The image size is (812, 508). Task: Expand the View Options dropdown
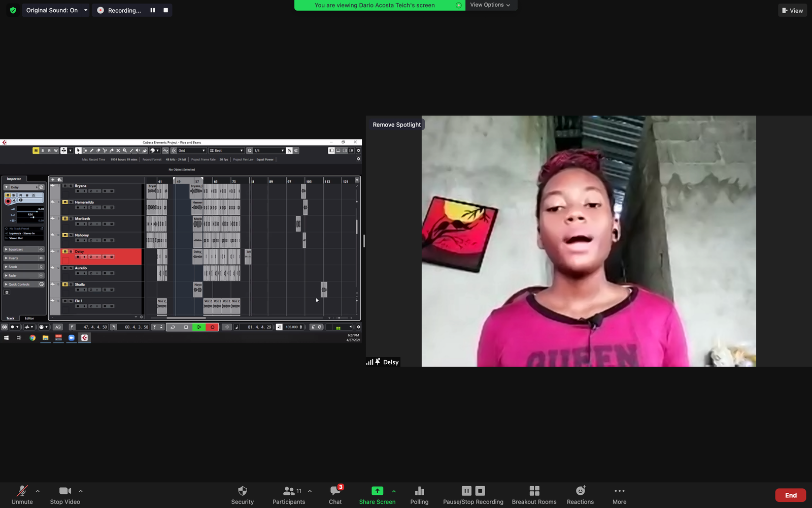point(490,5)
